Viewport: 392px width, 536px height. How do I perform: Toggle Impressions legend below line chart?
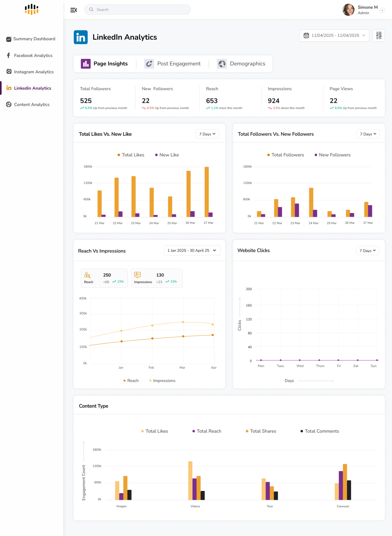tap(162, 381)
